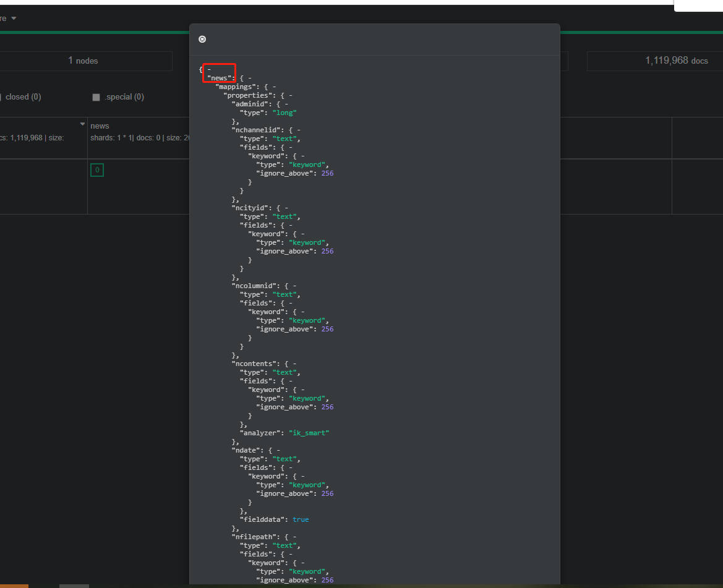Viewport: 723px width, 588px height.
Task: Collapse the "nfilepath" field node
Action: point(294,537)
